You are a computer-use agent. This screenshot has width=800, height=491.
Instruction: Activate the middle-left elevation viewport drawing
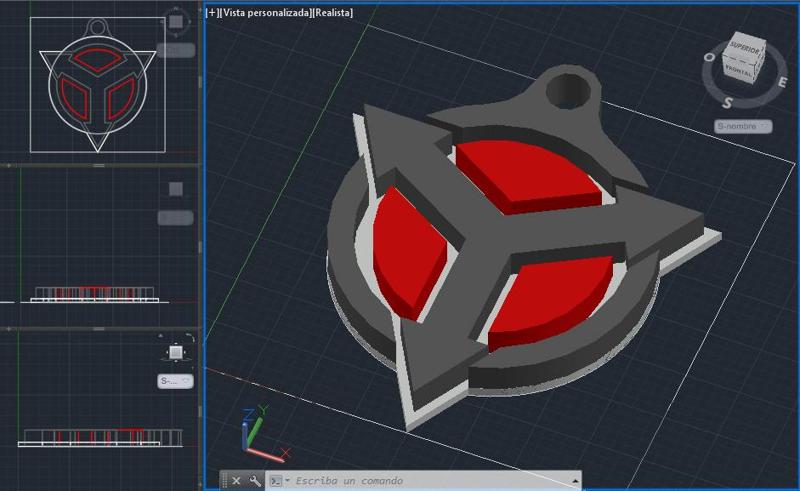[94, 294]
